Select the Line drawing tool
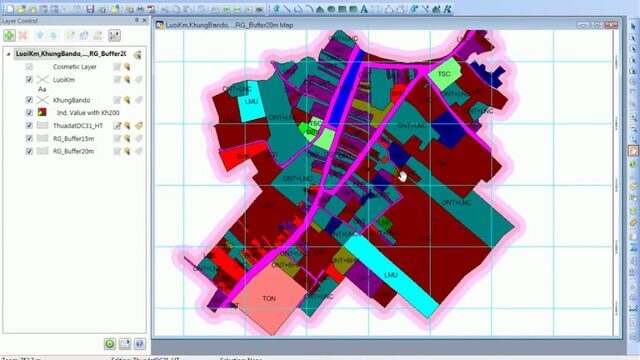640x360 pixels. [x=287, y=9]
